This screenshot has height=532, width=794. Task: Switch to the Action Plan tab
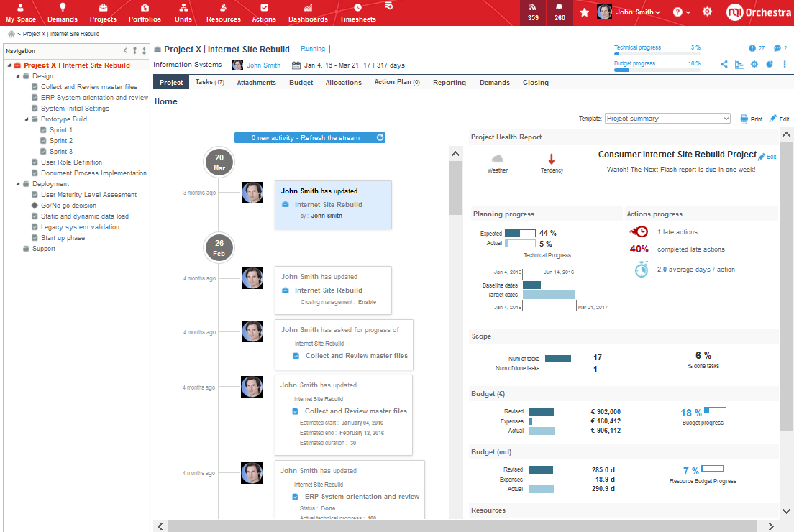click(397, 82)
